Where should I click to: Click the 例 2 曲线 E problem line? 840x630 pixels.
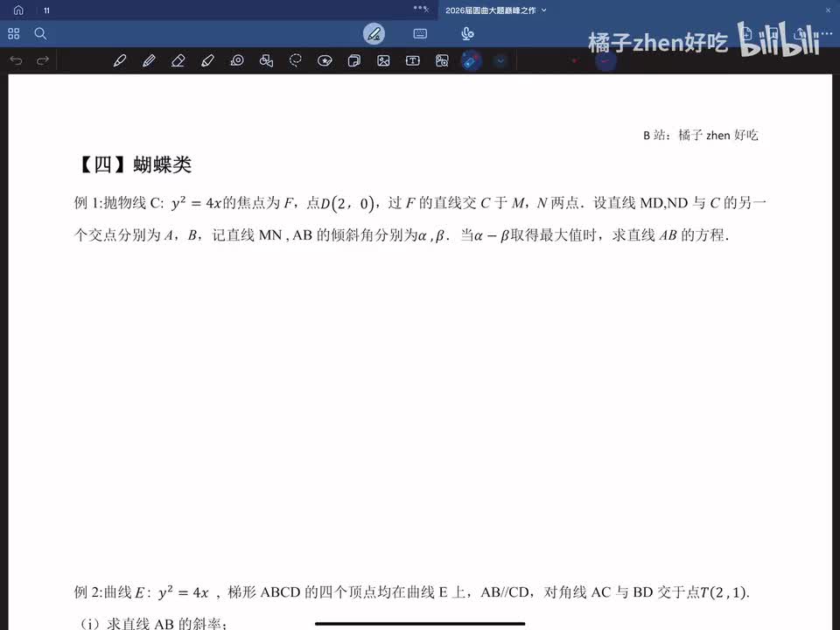coord(412,592)
